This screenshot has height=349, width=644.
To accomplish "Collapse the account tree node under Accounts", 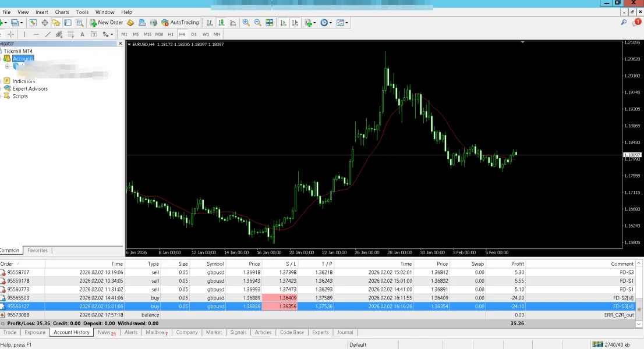I will tap(7, 66).
